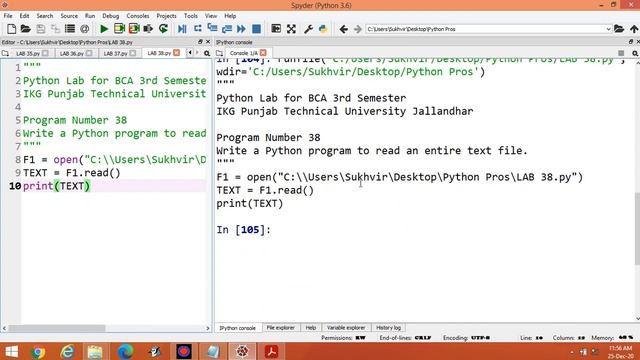Open the Windows Start button
640x360 pixels.
point(11,351)
